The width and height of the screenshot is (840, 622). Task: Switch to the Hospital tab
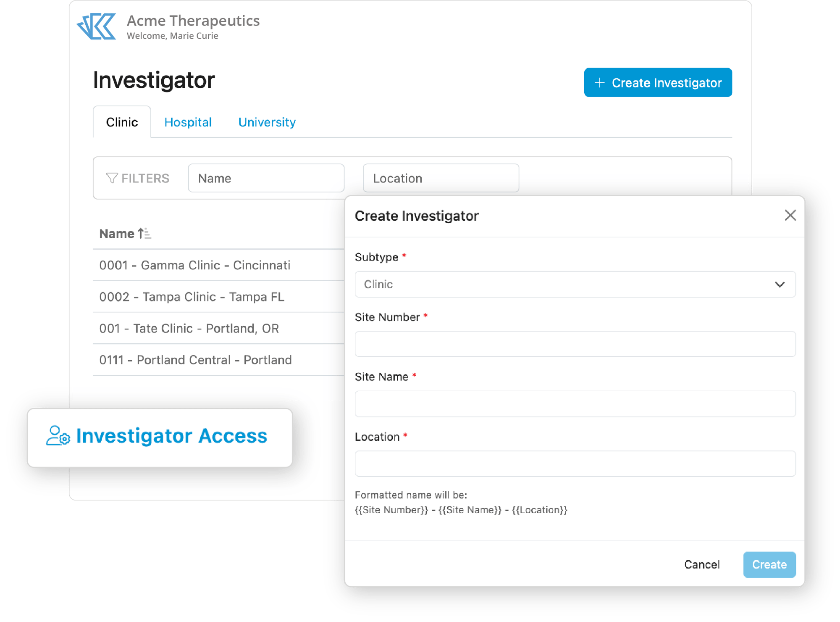click(187, 122)
